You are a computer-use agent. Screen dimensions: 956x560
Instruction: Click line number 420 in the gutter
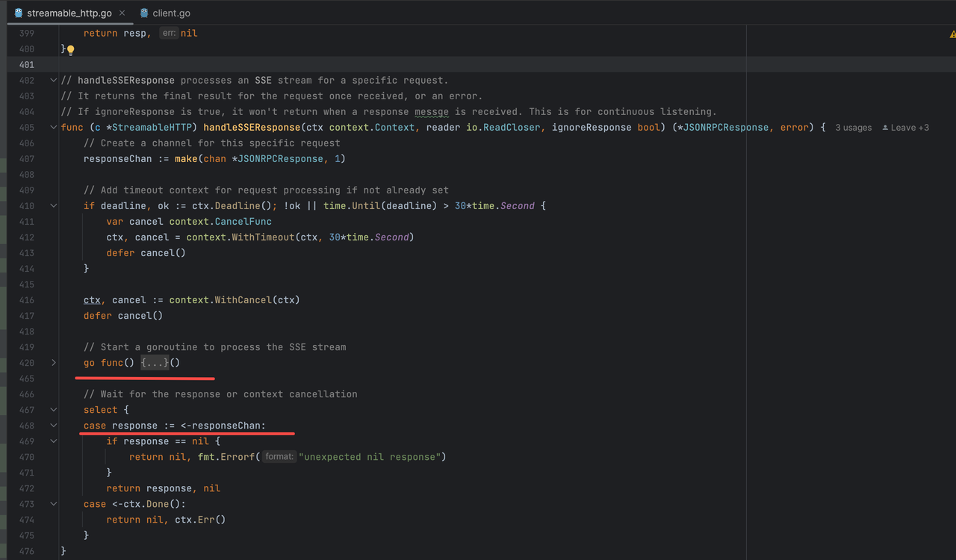click(x=26, y=362)
